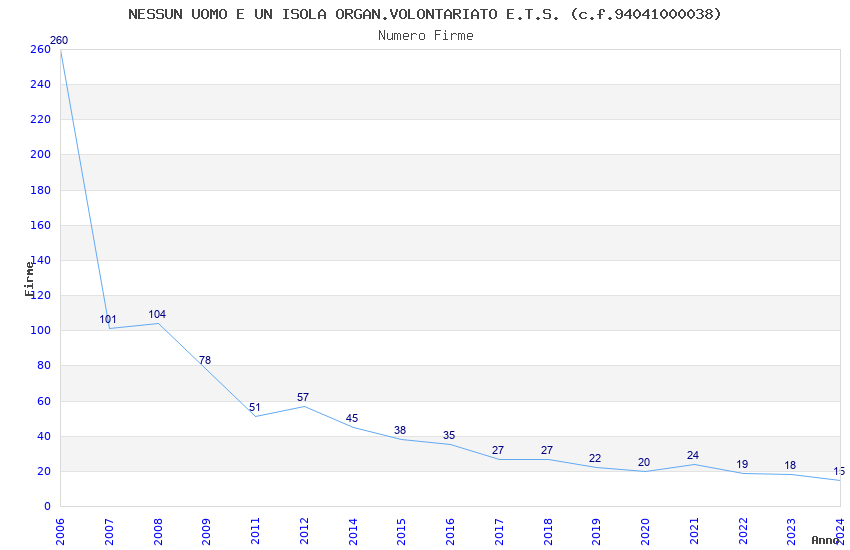The image size is (850, 550).
Task: Select the 2016 year label on x-axis
Action: click(450, 531)
